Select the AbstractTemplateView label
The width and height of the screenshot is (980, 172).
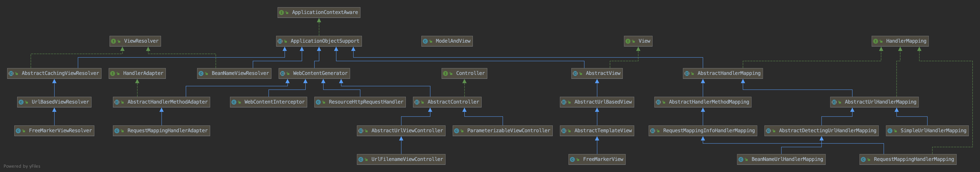pyautogui.click(x=603, y=131)
